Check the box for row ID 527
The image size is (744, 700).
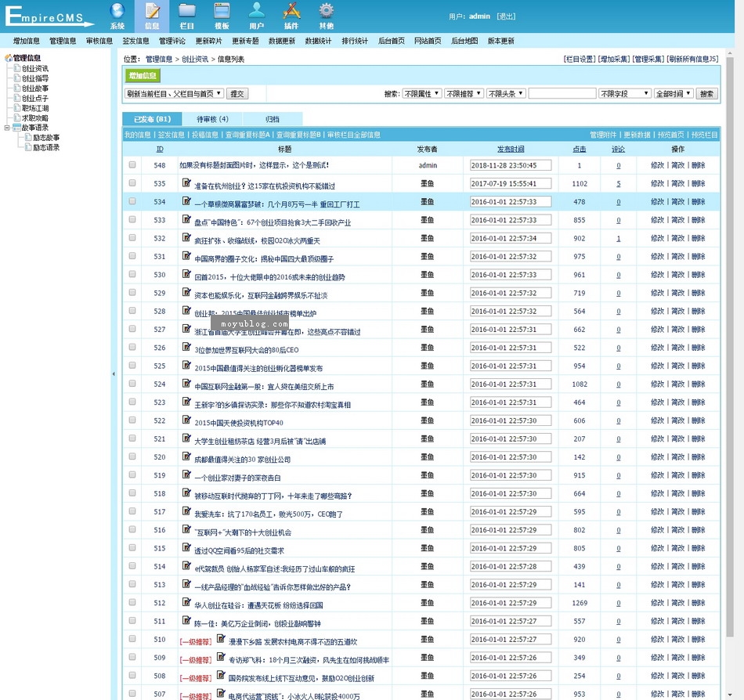pyautogui.click(x=132, y=329)
